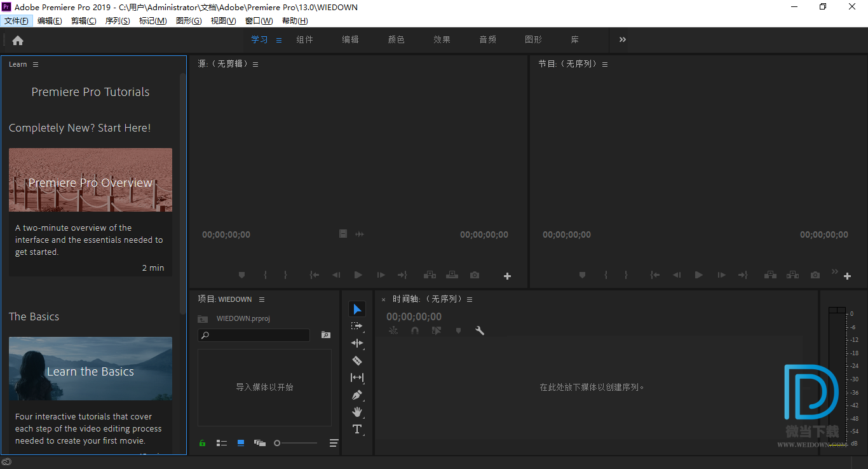Open 文件(F) menu
The height and width of the screenshot is (469, 868).
pos(16,21)
